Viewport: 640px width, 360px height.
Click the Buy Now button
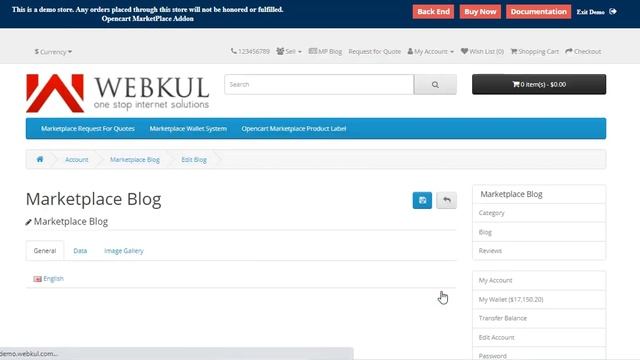pyautogui.click(x=480, y=12)
